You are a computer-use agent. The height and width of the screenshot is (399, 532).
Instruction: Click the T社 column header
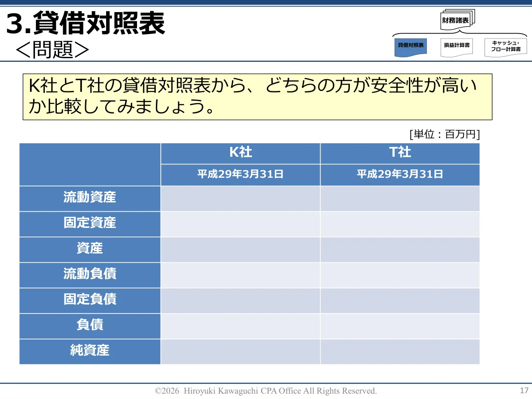400,154
